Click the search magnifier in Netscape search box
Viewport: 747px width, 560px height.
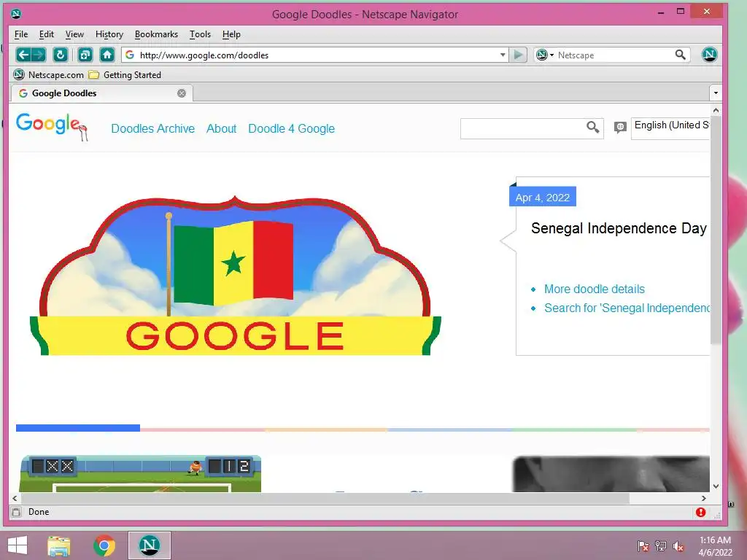(681, 55)
